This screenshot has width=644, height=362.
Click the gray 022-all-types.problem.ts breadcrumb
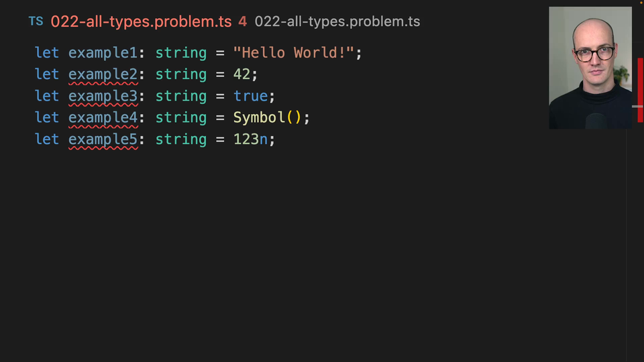pyautogui.click(x=337, y=21)
